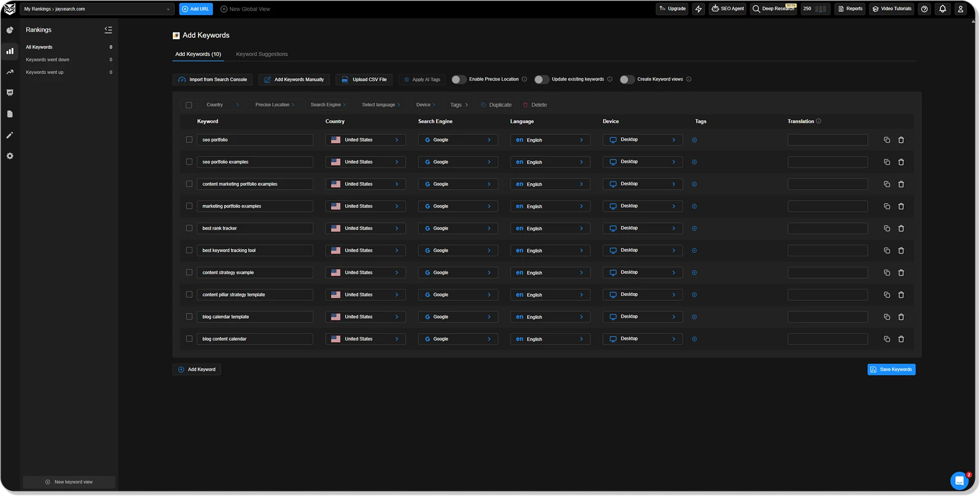This screenshot has width=980, height=496.
Task: Open Google search engine dropdown for 'best rank tracker'
Action: [x=458, y=228]
